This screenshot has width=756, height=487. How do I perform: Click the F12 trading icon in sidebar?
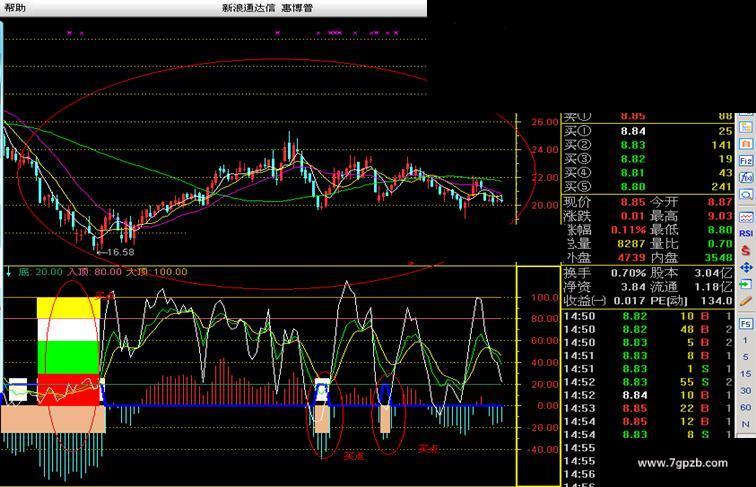(746, 161)
